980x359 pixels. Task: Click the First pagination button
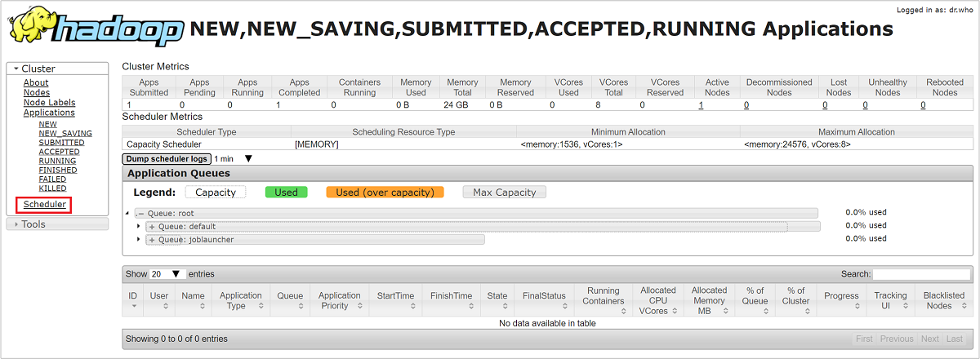pos(864,339)
